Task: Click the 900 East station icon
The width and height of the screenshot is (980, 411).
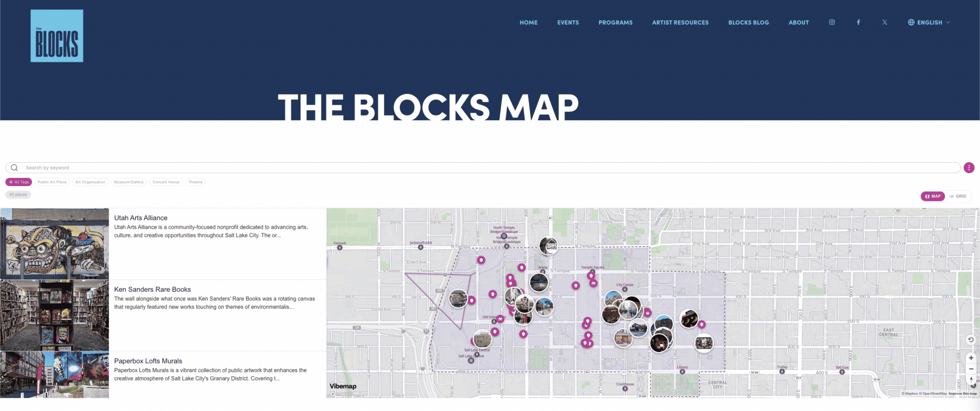Action: pyautogui.click(x=842, y=372)
